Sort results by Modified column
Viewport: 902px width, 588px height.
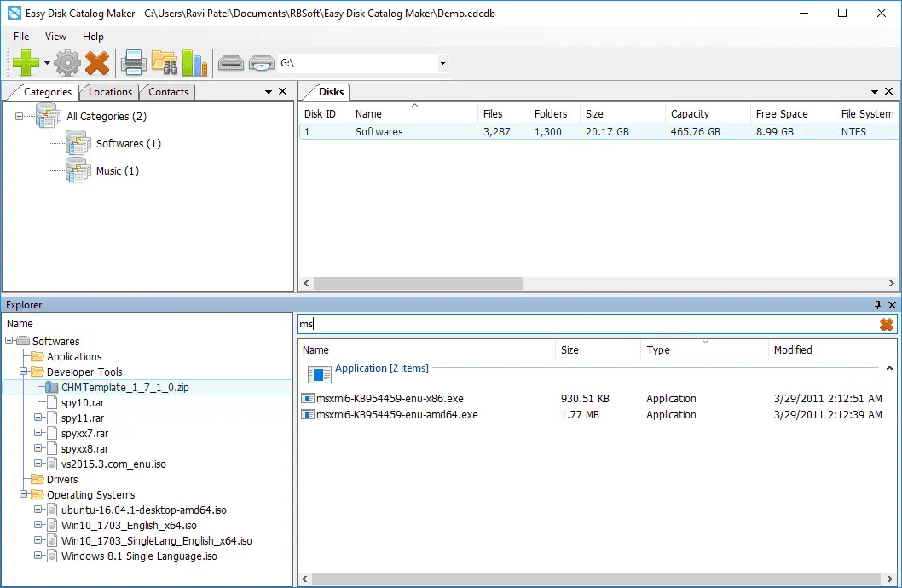[x=832, y=350]
